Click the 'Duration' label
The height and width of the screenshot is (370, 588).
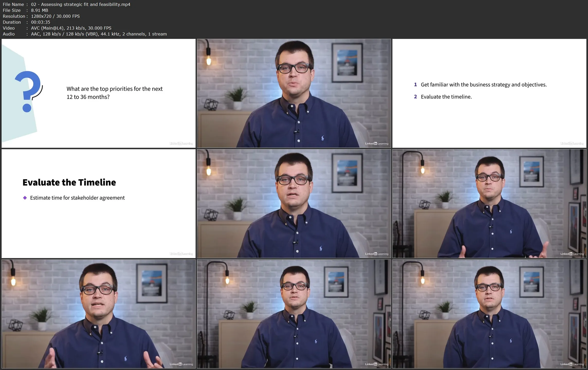(x=12, y=22)
